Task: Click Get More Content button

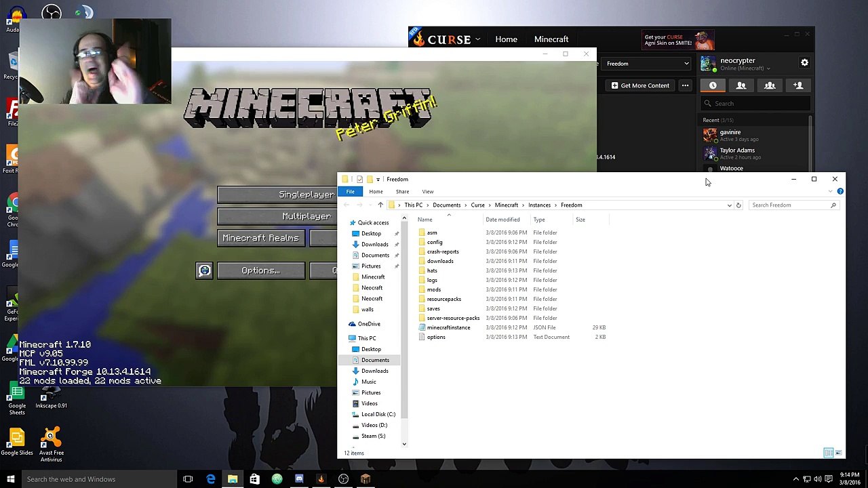Action: click(x=640, y=85)
